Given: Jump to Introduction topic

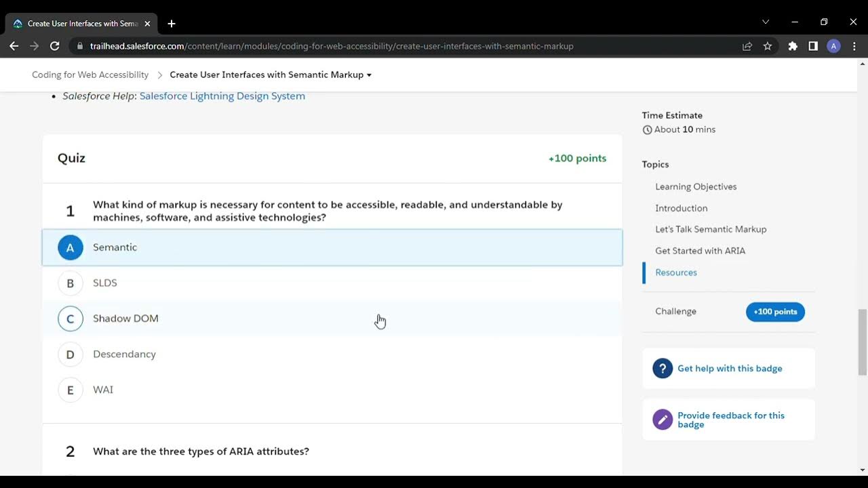Looking at the screenshot, I should [681, 208].
